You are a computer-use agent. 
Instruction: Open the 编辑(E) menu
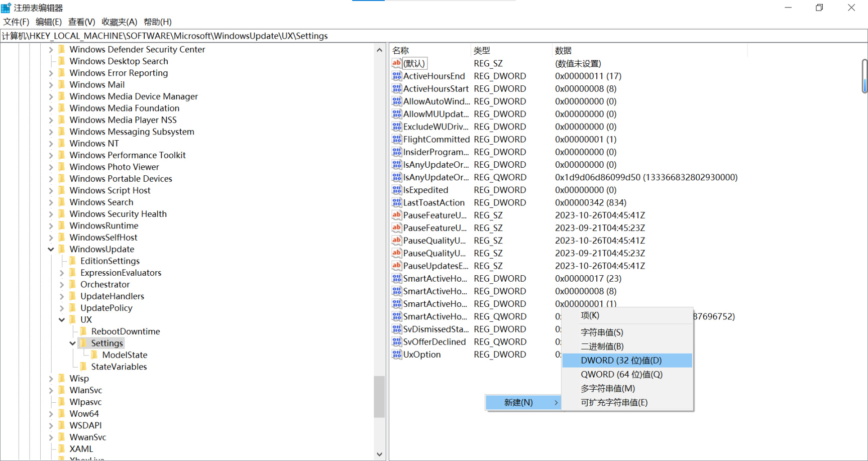[49, 22]
